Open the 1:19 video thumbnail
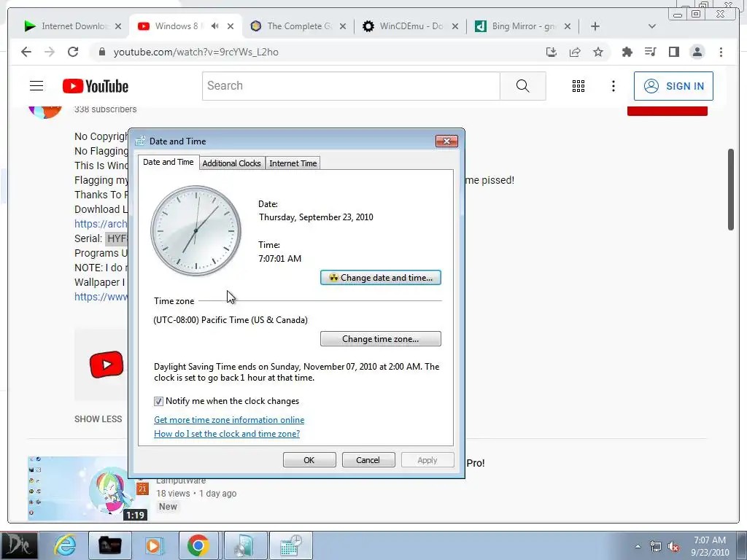 coord(88,489)
